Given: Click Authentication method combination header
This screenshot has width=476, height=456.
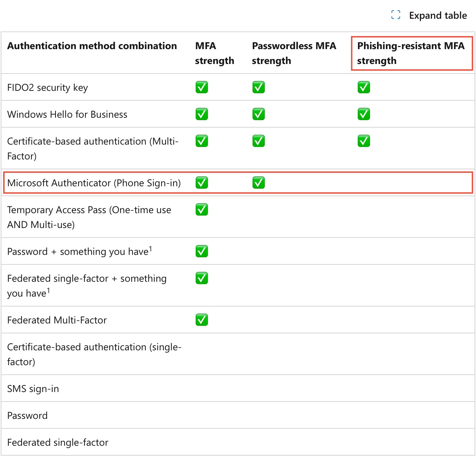Looking at the screenshot, I should [x=92, y=46].
